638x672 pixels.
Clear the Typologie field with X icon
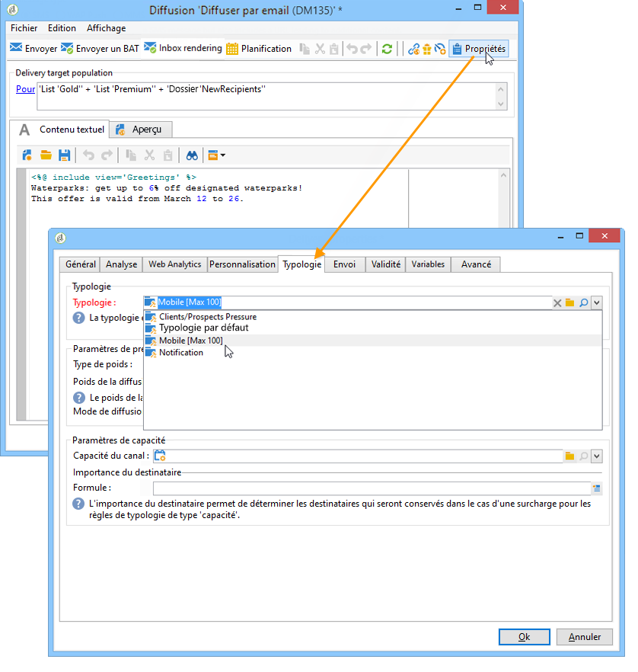coord(557,303)
